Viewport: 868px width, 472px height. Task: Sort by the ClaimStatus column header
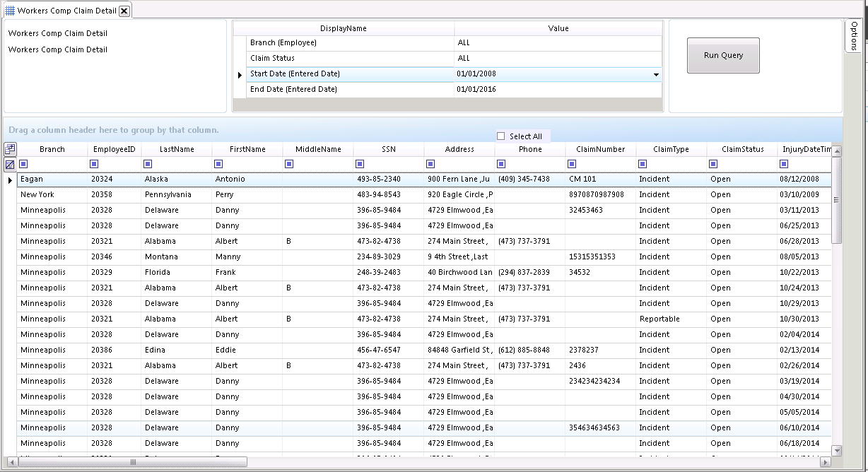pyautogui.click(x=742, y=149)
